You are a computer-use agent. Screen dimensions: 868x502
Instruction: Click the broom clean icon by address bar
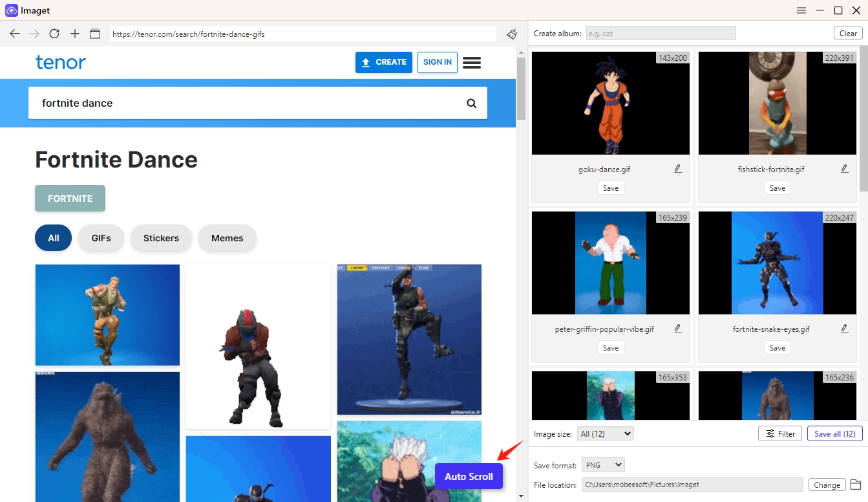[x=511, y=34]
